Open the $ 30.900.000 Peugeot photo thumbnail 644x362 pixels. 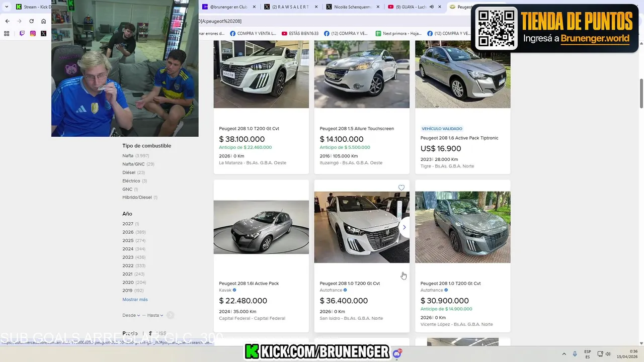click(x=462, y=227)
